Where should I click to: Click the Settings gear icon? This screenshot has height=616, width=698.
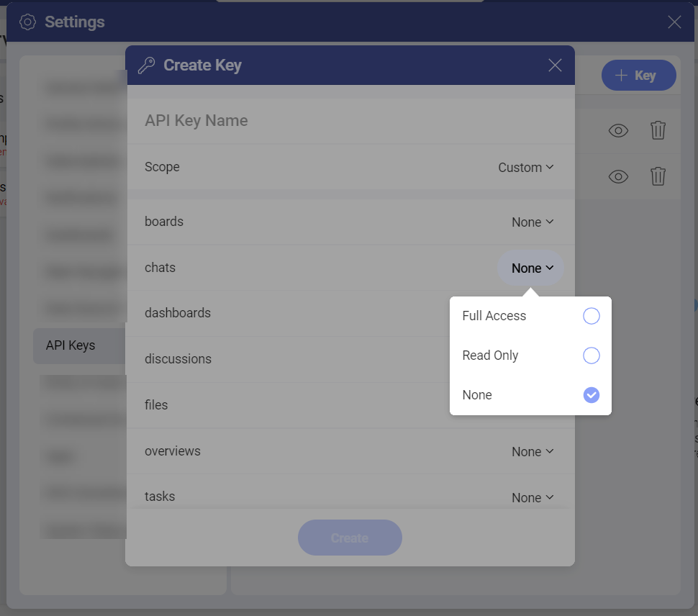click(x=27, y=22)
